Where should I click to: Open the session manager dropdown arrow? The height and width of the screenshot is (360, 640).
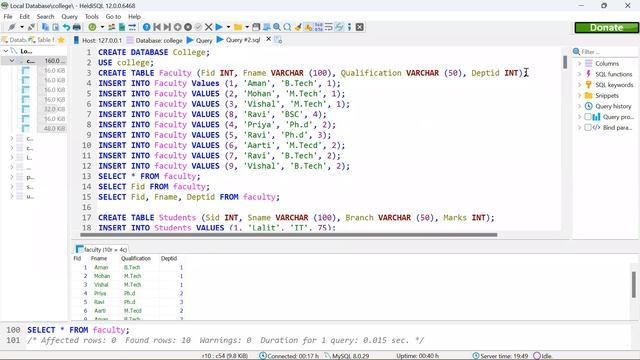click(22, 27)
